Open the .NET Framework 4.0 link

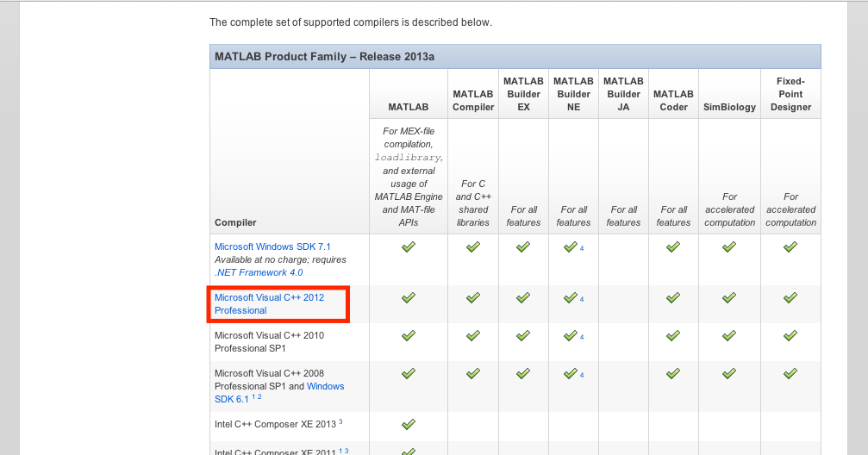point(259,272)
